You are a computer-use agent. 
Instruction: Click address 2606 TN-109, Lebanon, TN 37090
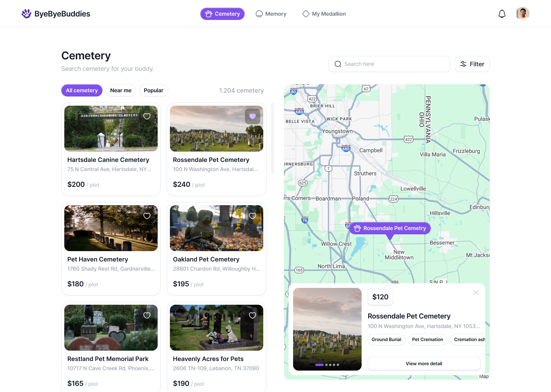click(216, 369)
